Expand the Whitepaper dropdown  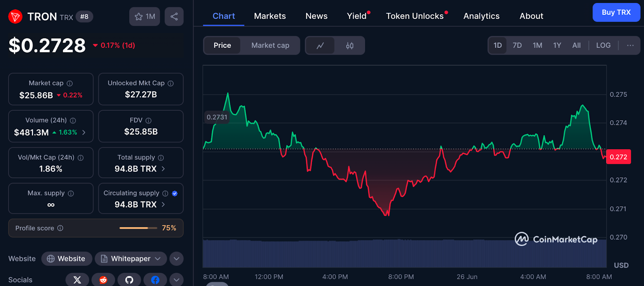[157, 259]
